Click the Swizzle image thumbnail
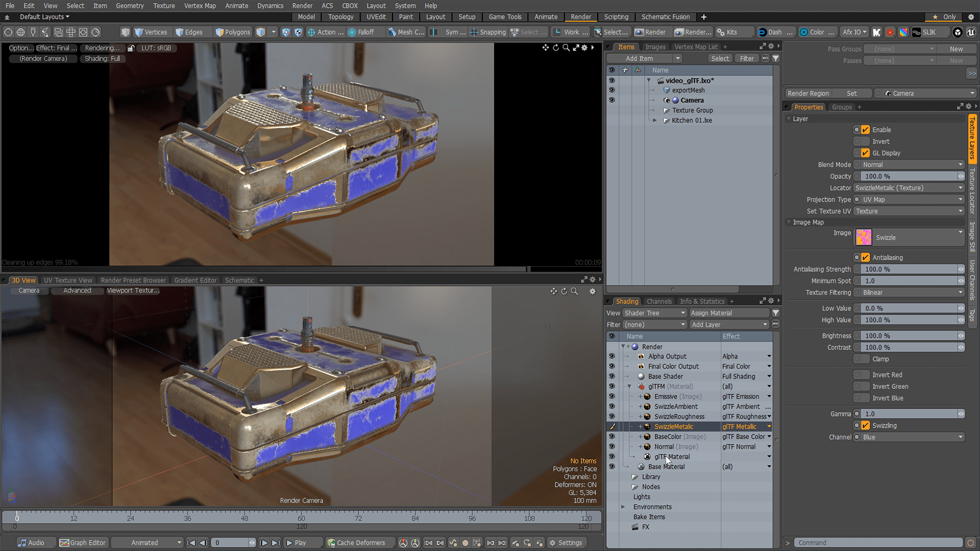This screenshot has width=980, height=551. (x=863, y=237)
